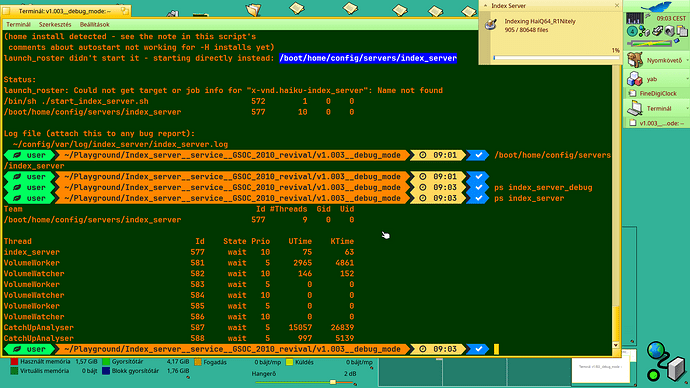Click the index_server 577 thread row

point(179,252)
